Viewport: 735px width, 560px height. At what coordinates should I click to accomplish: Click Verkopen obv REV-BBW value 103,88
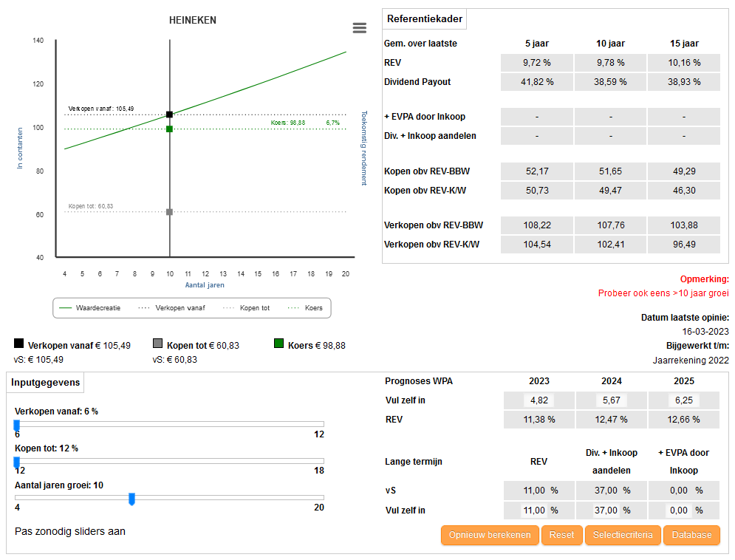click(x=684, y=225)
